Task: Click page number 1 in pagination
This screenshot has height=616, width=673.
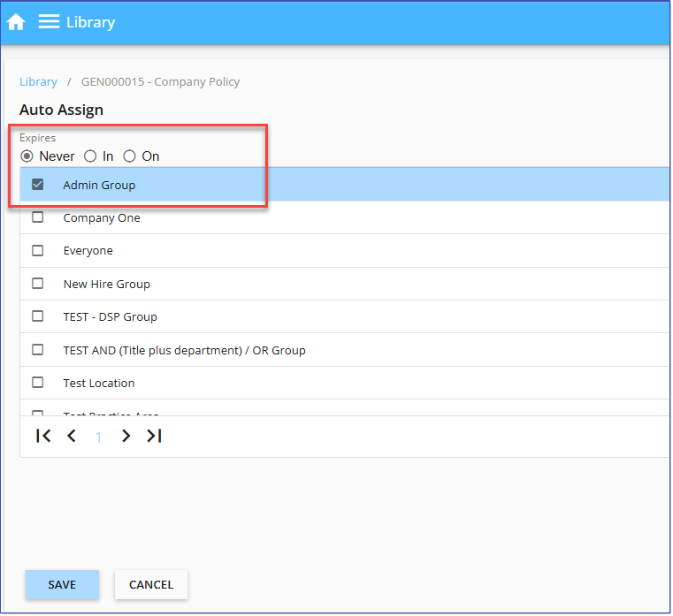Action: coord(98,437)
